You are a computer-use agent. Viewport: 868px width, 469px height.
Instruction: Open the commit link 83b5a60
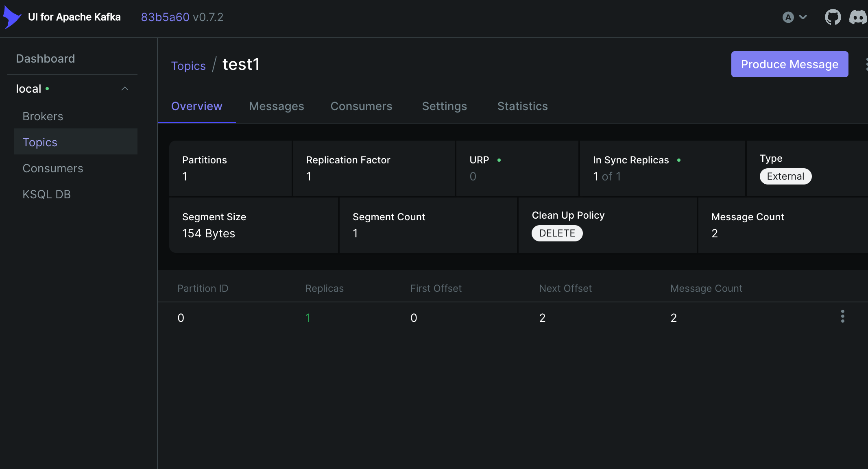point(165,17)
